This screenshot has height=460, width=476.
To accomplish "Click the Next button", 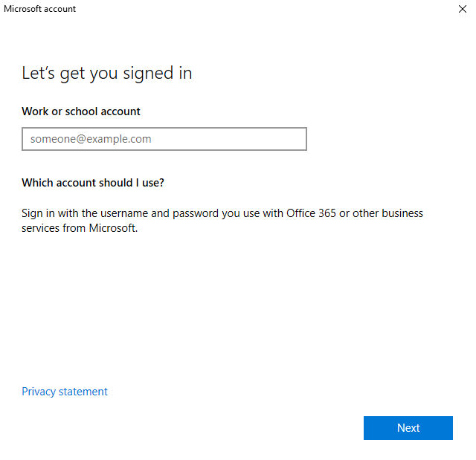I will point(408,427).
